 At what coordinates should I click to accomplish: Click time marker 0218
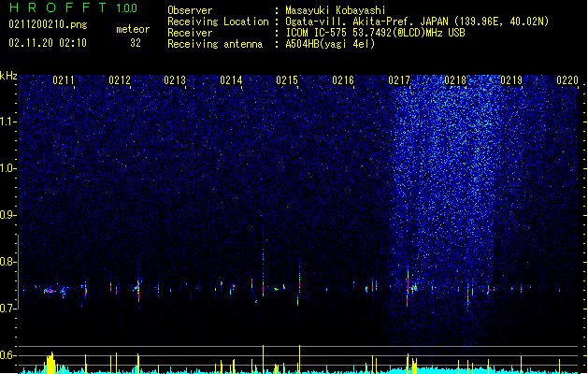click(x=455, y=80)
